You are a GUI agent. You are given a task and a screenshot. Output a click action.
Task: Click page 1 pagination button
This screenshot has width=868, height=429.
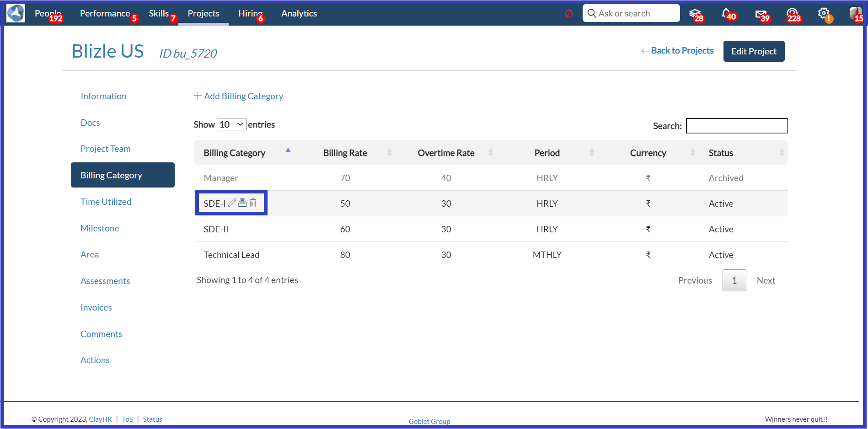coord(734,280)
